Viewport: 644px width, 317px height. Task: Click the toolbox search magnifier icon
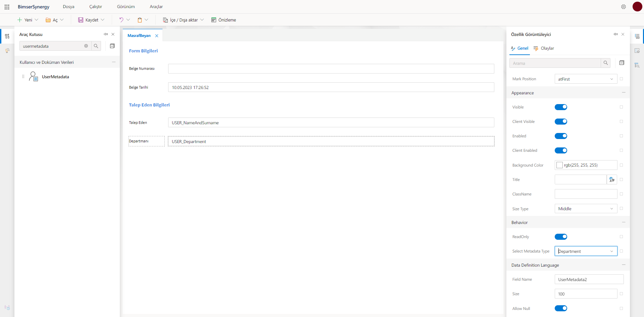96,46
